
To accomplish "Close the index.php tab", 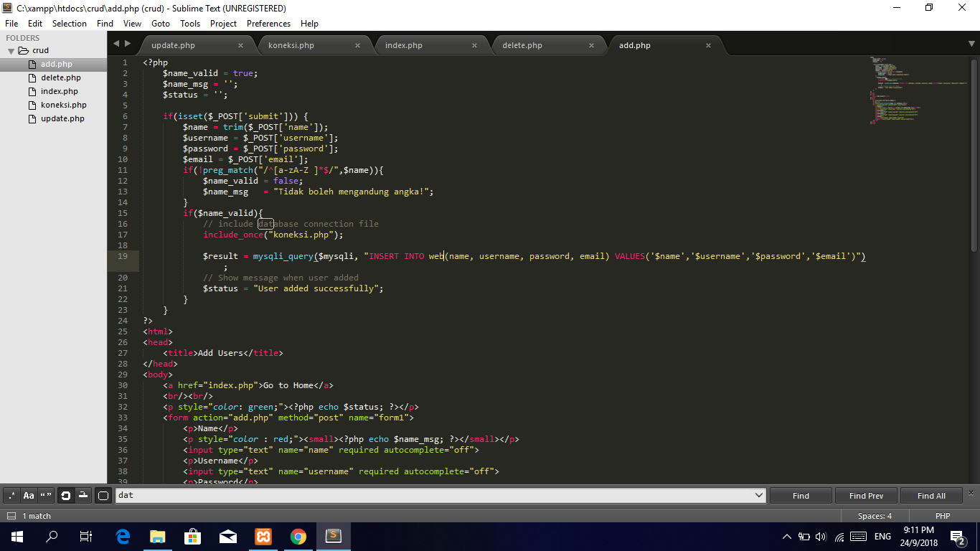I will click(x=474, y=45).
